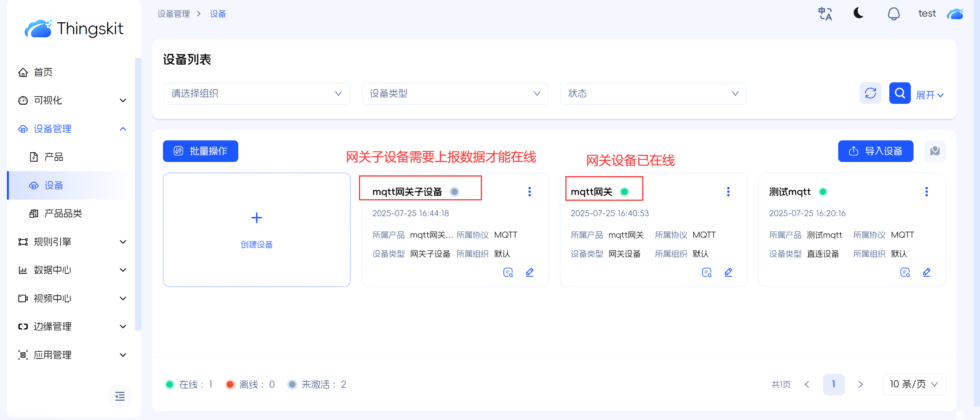This screenshot has height=420, width=980.
Task: Edit the 测试mqtt device
Action: pos(927,272)
